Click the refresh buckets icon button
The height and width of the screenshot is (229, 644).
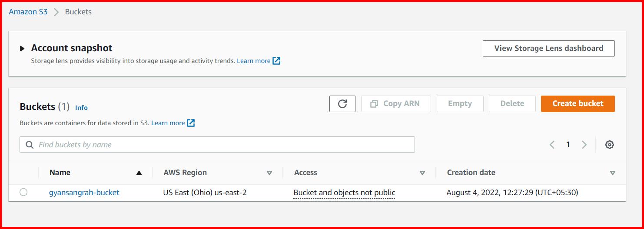pyautogui.click(x=342, y=104)
